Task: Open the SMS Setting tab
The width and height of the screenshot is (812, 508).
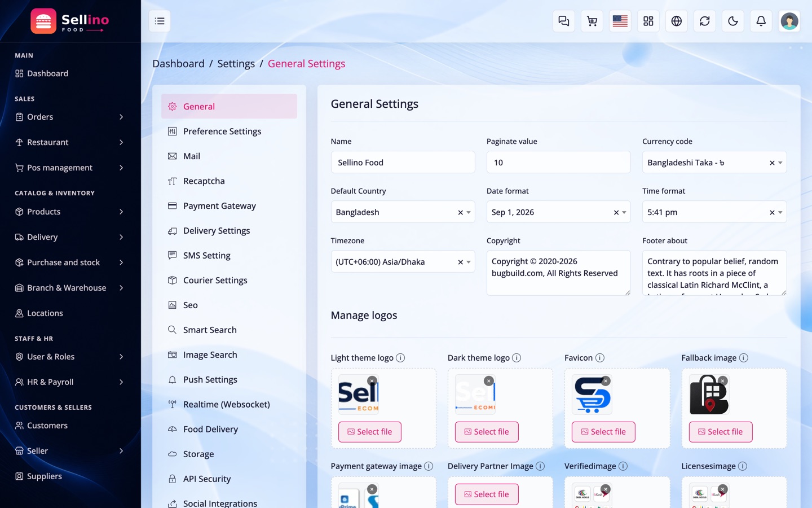Action: click(229, 255)
